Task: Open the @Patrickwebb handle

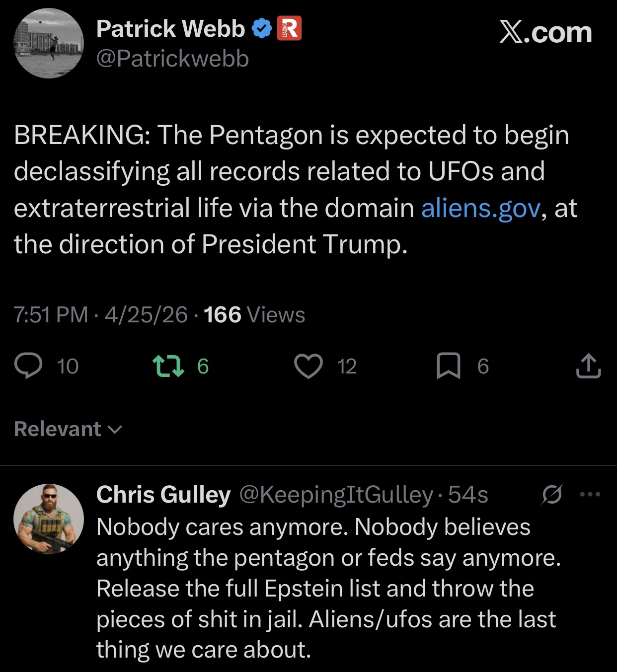Action: click(x=172, y=59)
